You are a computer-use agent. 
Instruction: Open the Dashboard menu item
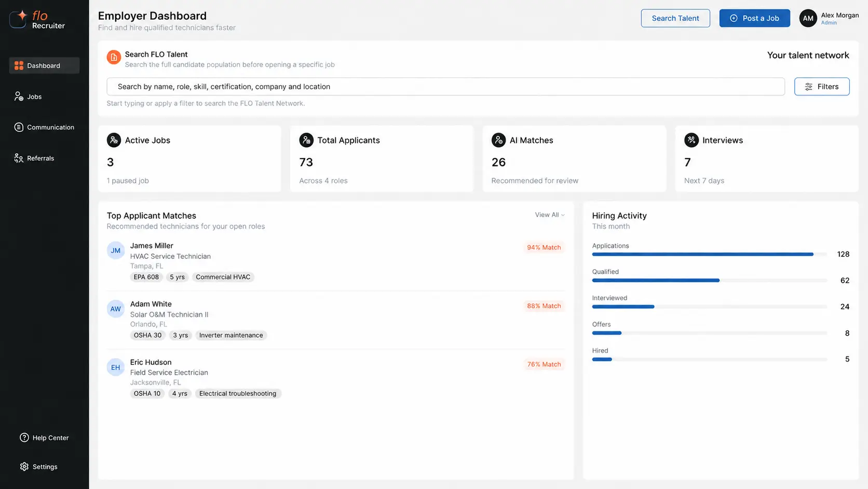(x=44, y=65)
